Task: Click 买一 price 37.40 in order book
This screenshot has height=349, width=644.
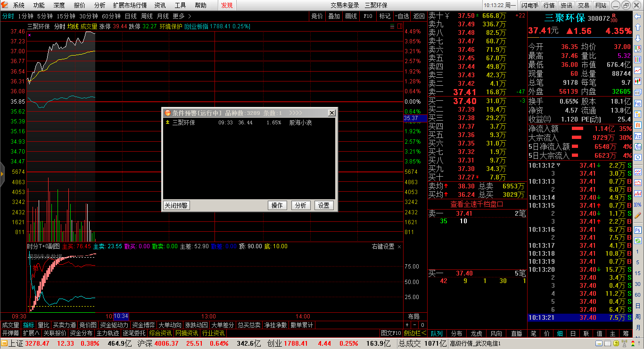Action: pos(465,101)
